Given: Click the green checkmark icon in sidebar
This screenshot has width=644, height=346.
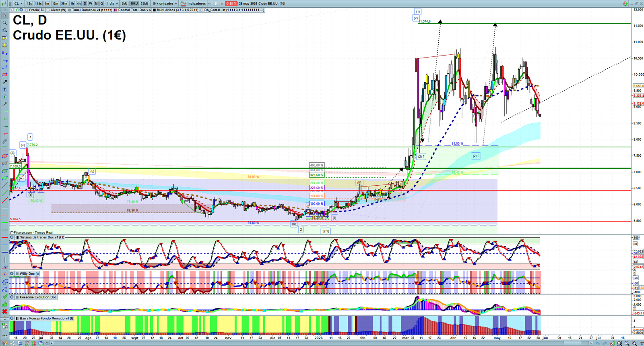Looking at the screenshot, I should tap(4, 296).
